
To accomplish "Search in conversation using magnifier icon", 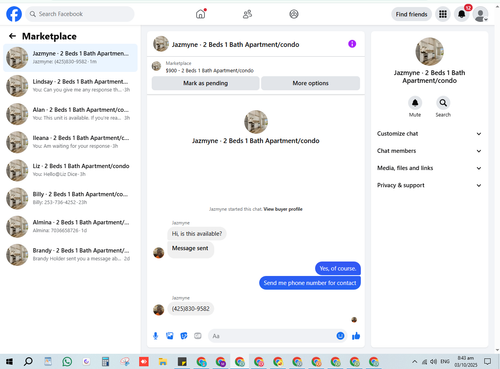I will point(443,103).
